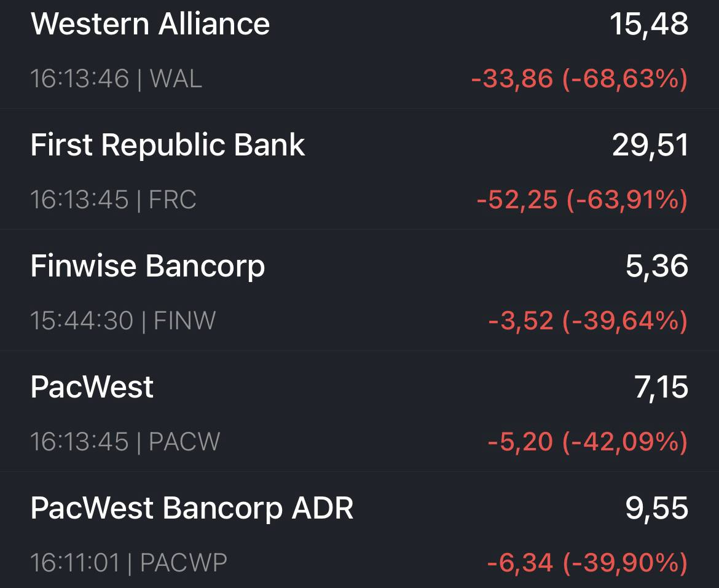Toggle the -52,25 (-63,91%) change value
Image resolution: width=719 pixels, height=588 pixels.
click(583, 200)
